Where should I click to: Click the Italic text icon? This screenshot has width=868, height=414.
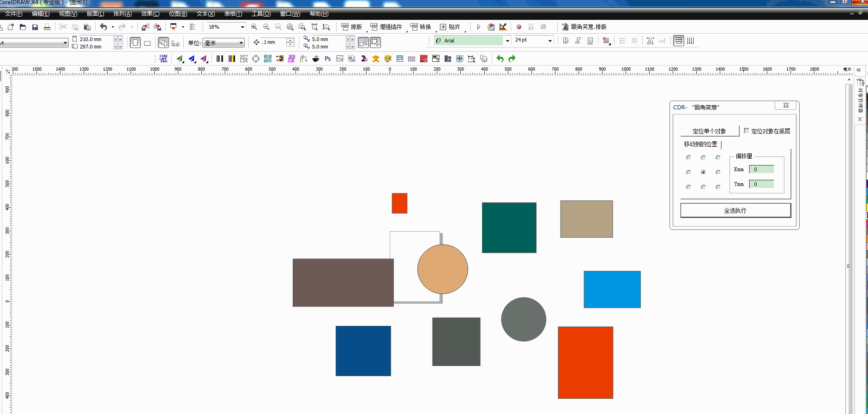[578, 41]
